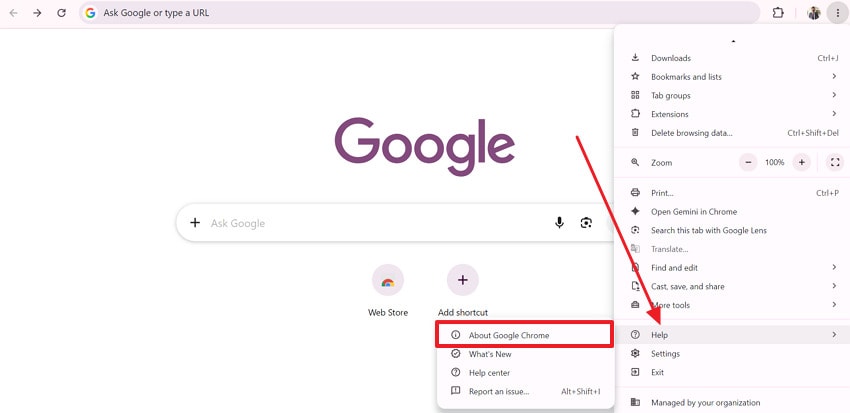Choose Print... from the menu
Viewport: 850px width, 413px height.
733,193
